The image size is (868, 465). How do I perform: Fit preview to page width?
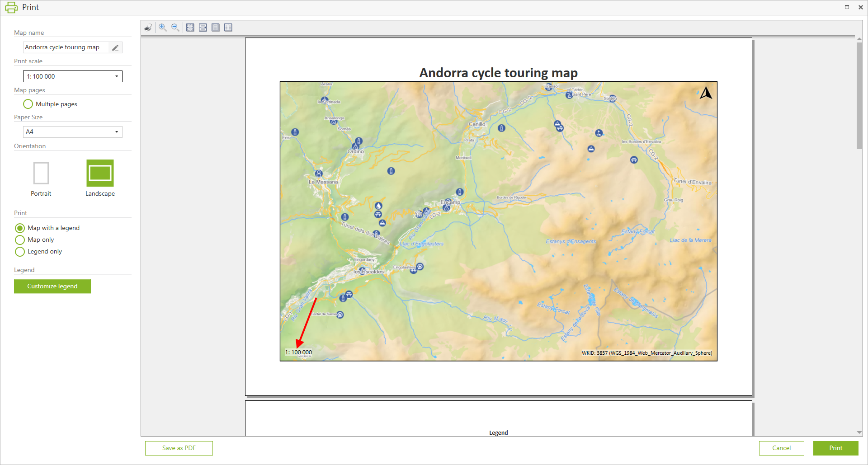click(203, 28)
